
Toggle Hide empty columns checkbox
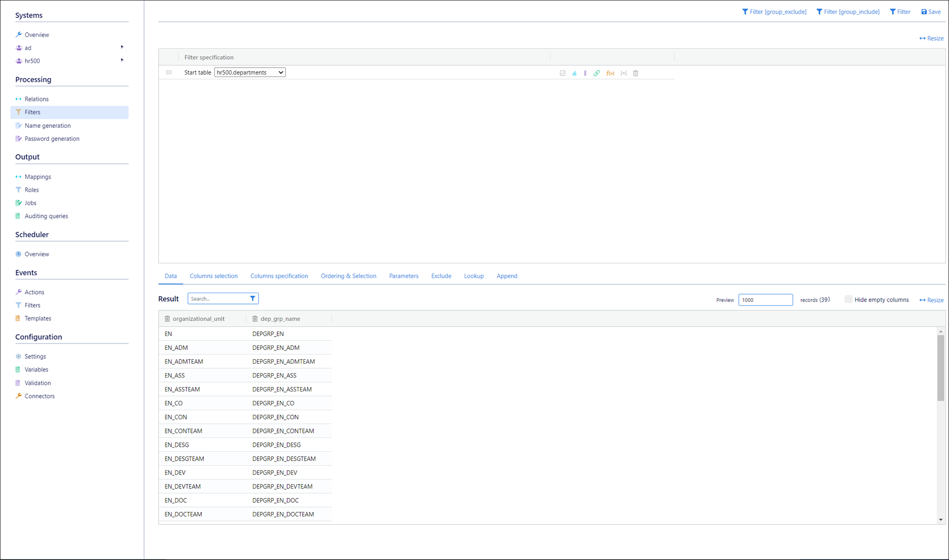(848, 300)
